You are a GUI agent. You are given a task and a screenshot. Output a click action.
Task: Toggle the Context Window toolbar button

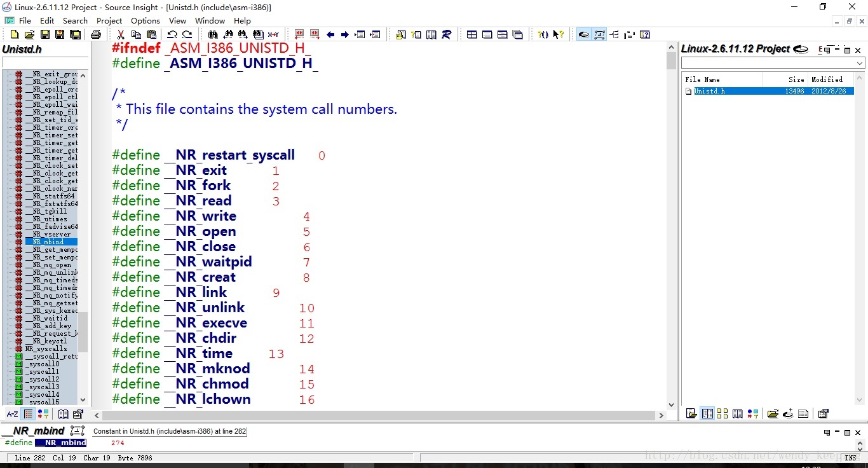tap(599, 34)
